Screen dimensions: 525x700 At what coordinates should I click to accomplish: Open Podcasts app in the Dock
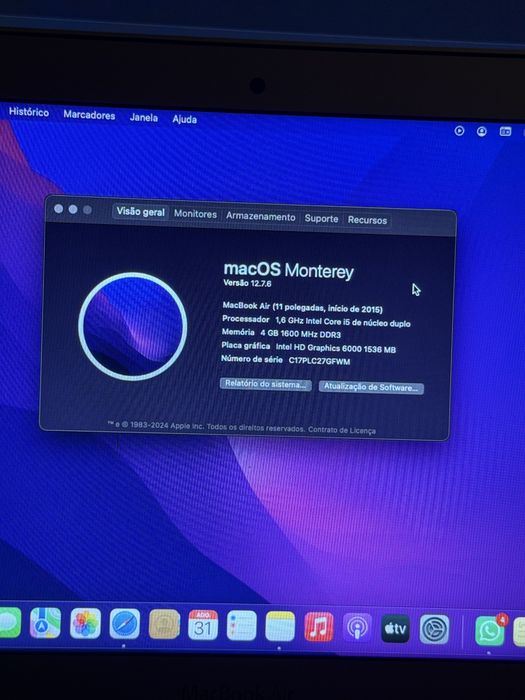point(357,628)
